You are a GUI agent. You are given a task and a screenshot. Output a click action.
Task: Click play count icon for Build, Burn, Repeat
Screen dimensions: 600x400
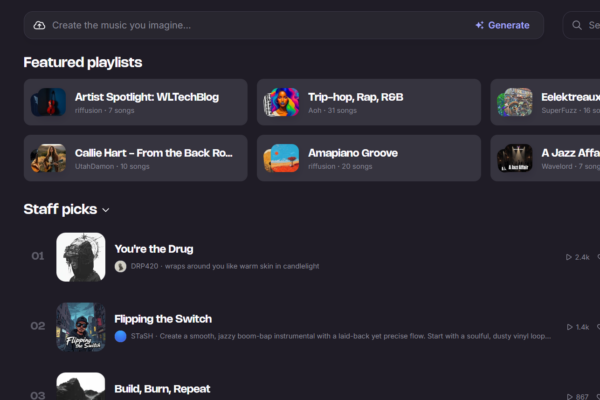pos(569,397)
